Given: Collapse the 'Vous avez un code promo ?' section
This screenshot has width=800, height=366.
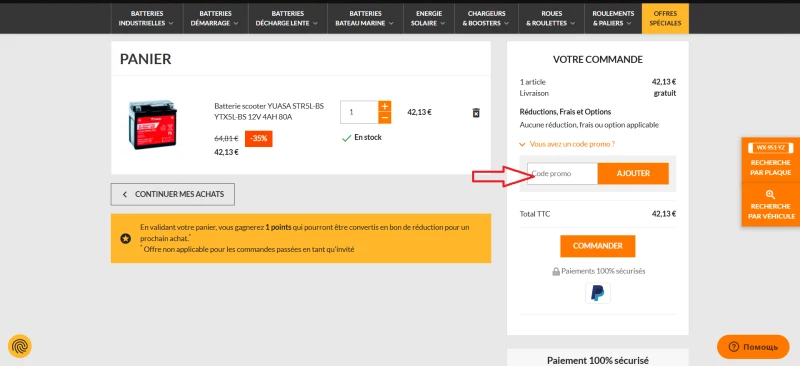Looking at the screenshot, I should [x=567, y=144].
